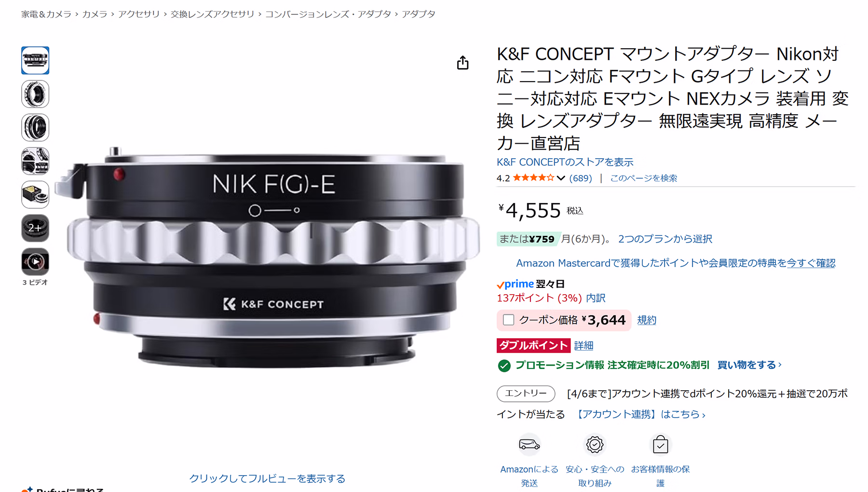This screenshot has height=492, width=868.
Task: Expand the star rating dropdown arrow
Action: tap(561, 178)
